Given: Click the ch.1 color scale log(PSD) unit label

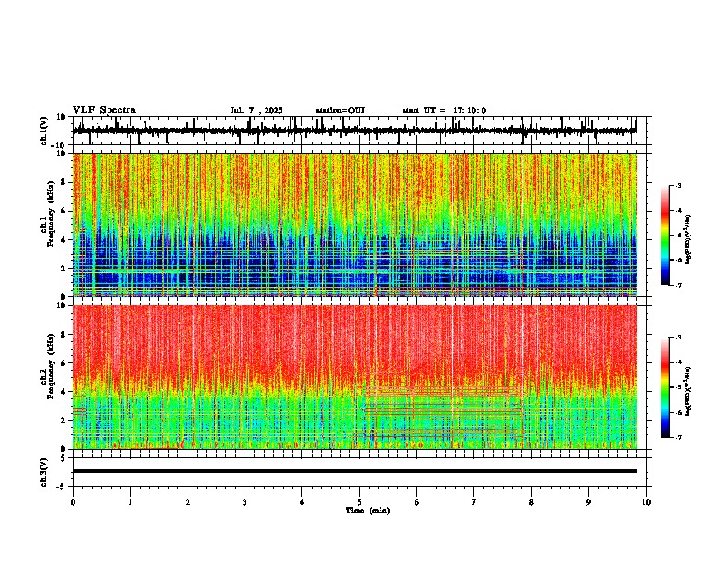Looking at the screenshot, I should [688, 240].
